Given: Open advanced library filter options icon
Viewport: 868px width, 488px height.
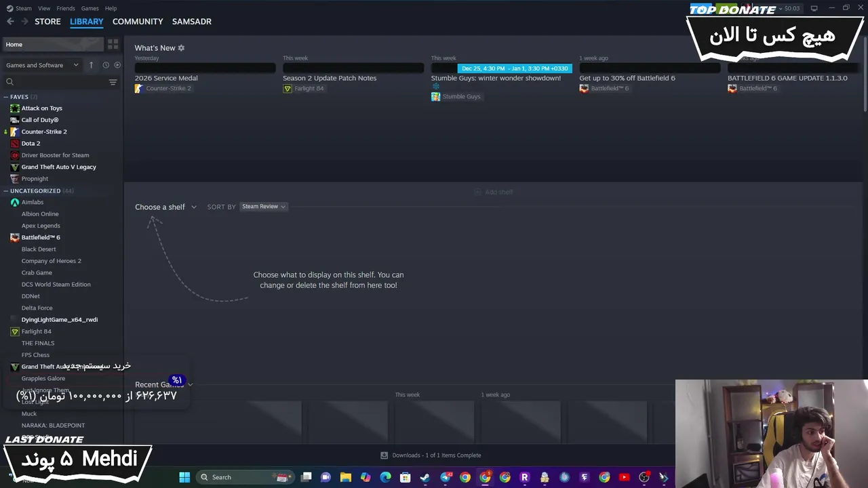Looking at the screenshot, I should click(113, 82).
